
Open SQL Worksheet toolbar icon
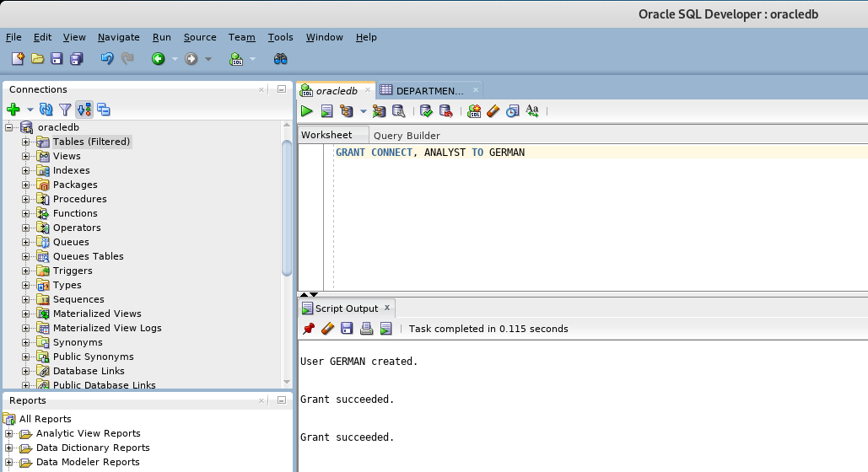(236, 59)
